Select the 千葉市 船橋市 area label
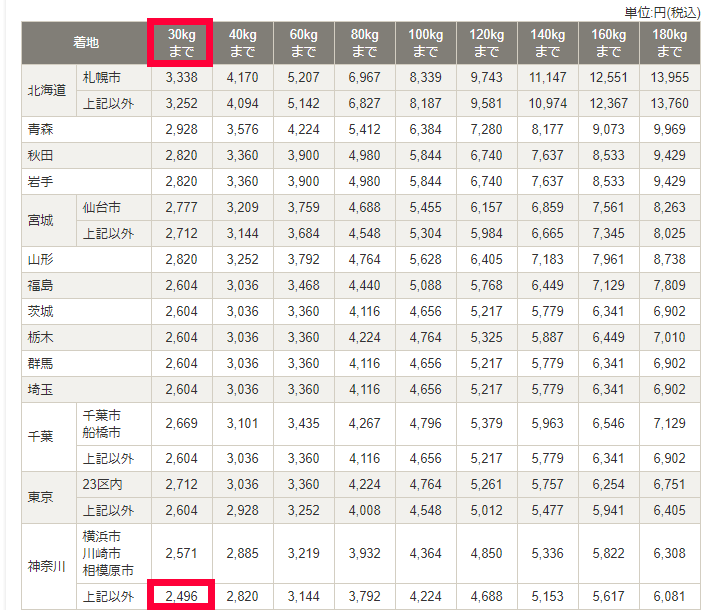 [102, 424]
